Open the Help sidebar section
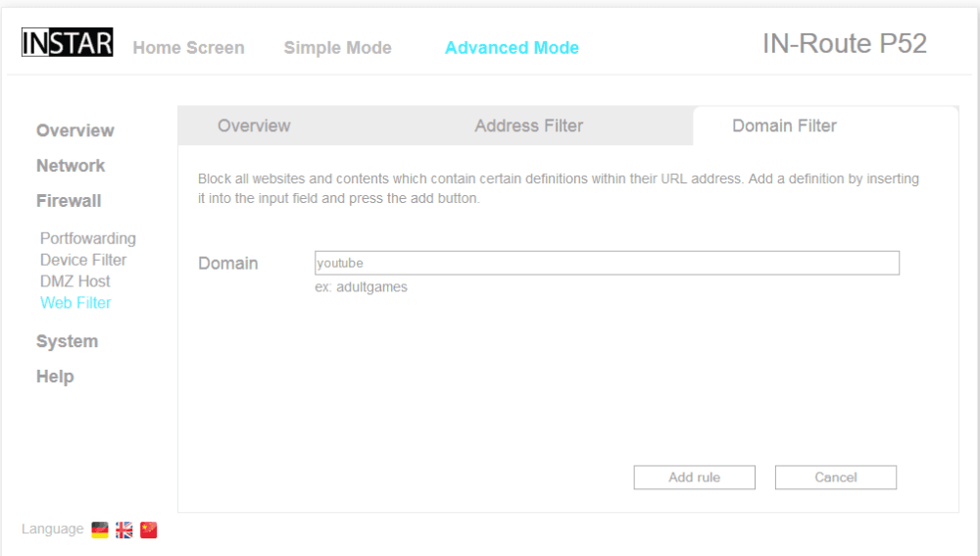This screenshot has width=980, height=556. 55,377
